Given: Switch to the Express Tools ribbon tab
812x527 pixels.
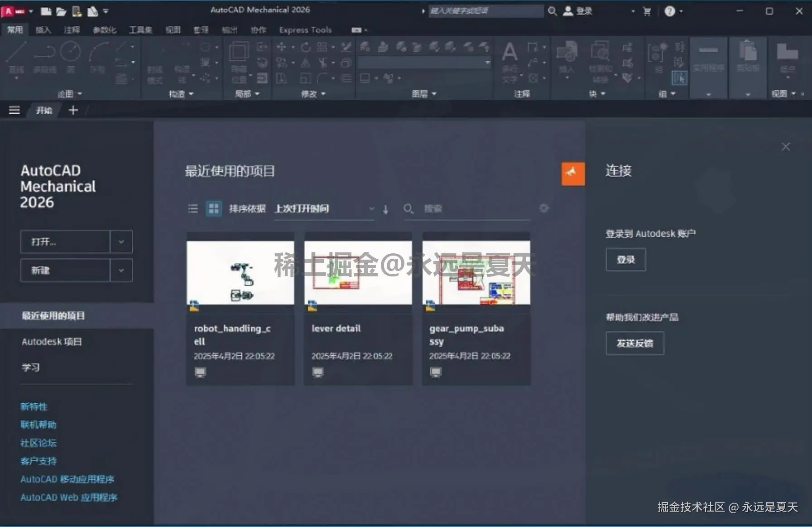Looking at the screenshot, I should coord(304,30).
